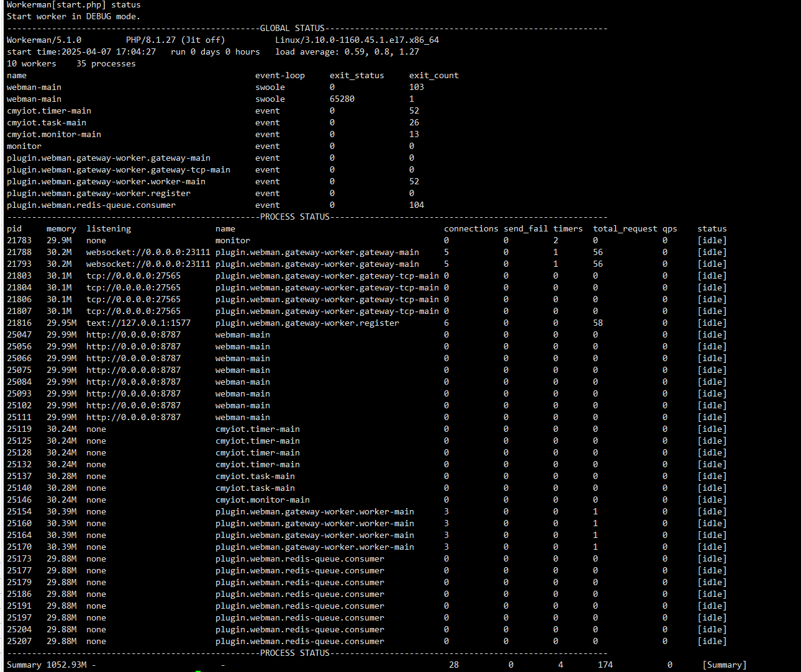Click the pid column header

[14, 228]
